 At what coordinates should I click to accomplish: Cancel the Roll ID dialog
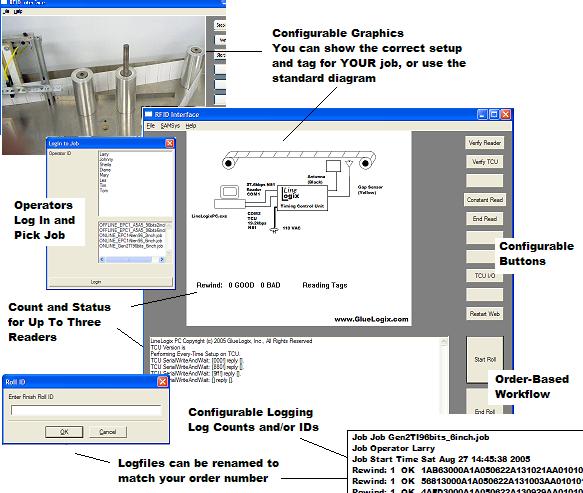pos(107,432)
